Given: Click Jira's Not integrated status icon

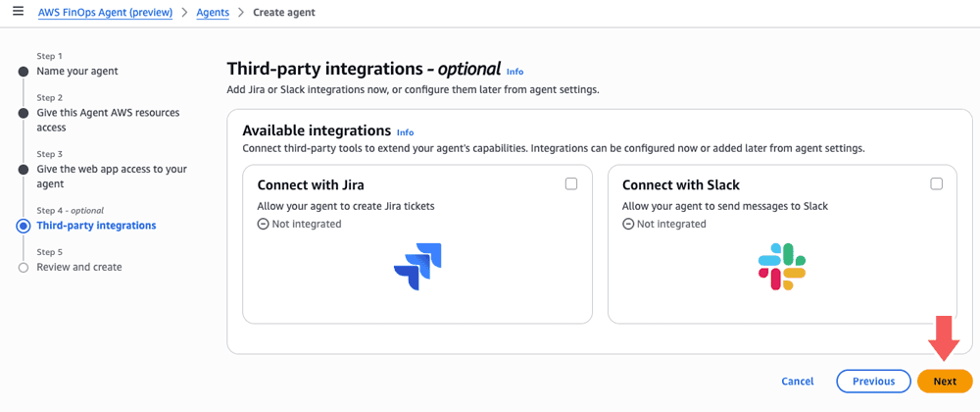Looking at the screenshot, I should point(263,224).
